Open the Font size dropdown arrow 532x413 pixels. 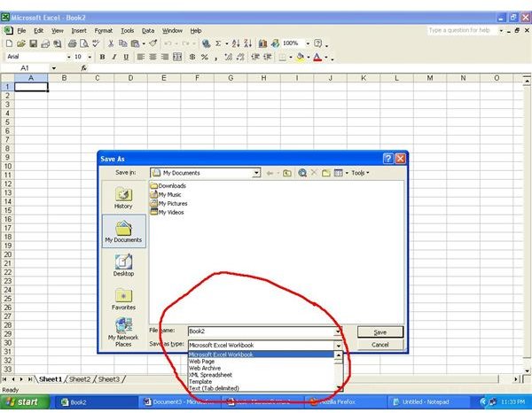[x=90, y=57]
